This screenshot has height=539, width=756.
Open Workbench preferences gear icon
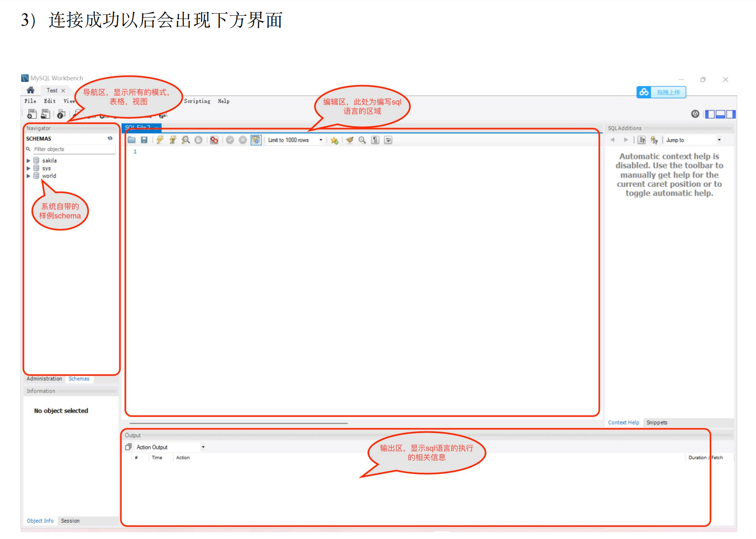[695, 114]
